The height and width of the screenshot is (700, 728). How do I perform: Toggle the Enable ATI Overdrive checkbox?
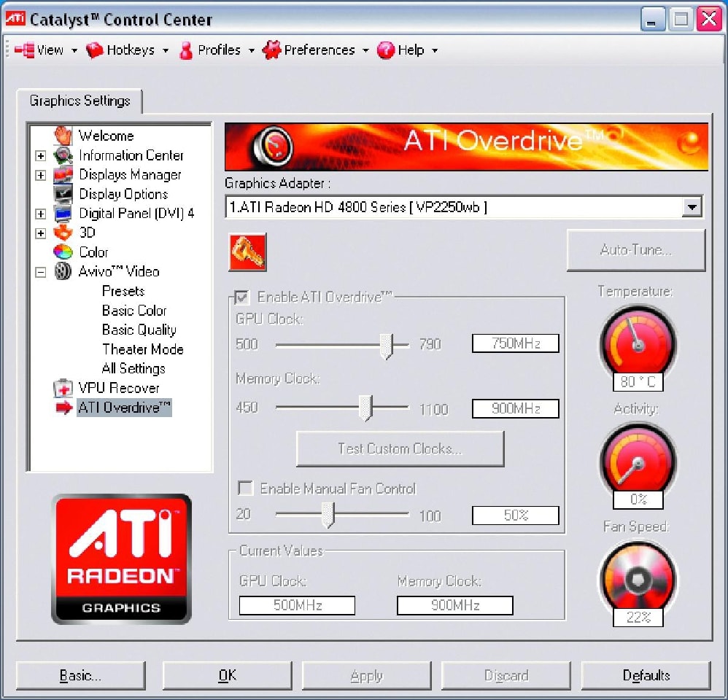coord(241,297)
